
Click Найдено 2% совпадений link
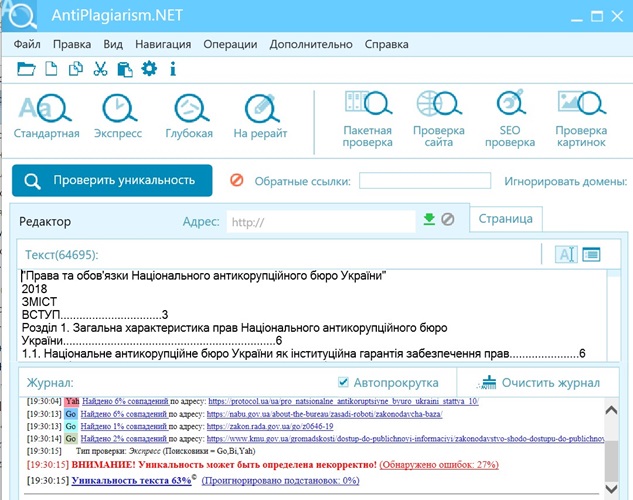(x=124, y=439)
